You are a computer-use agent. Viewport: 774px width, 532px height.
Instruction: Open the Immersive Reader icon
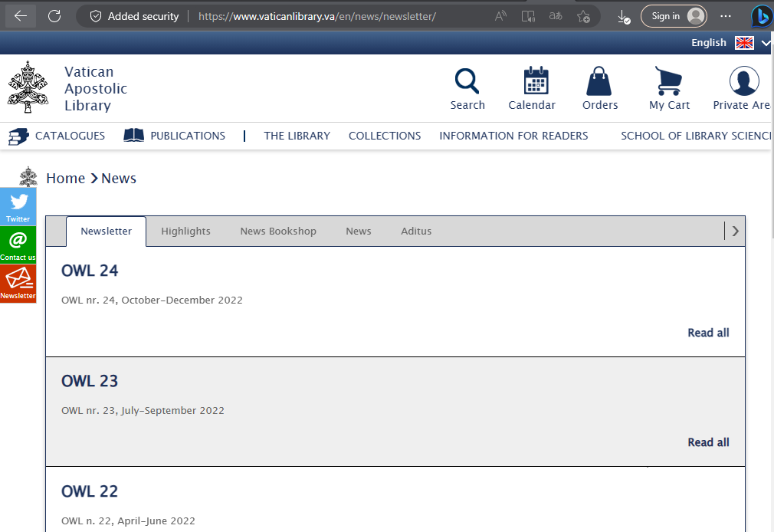[528, 16]
